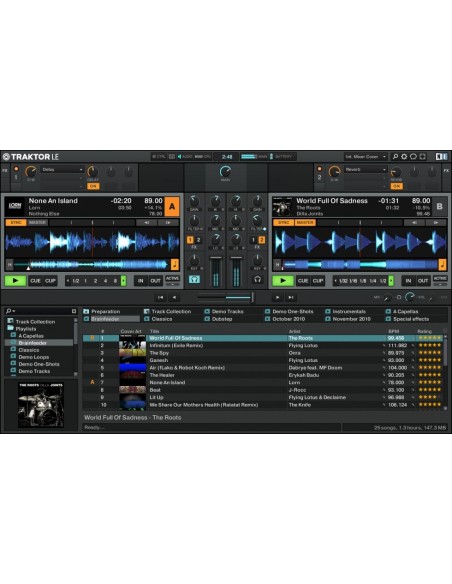The width and height of the screenshot is (452, 584).
Task: Click The Roots album cover thumbnail
Action: point(41,405)
